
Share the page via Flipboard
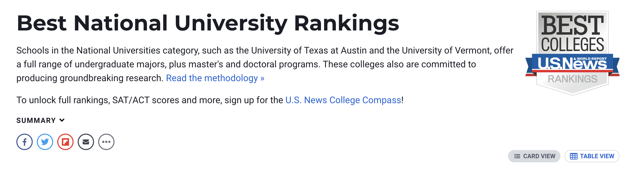tap(65, 141)
